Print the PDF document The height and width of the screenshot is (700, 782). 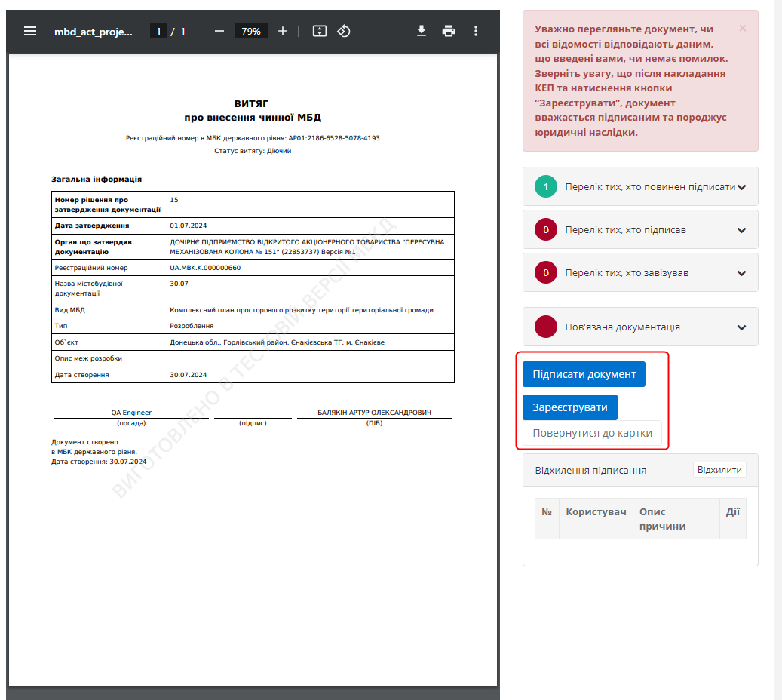pyautogui.click(x=449, y=31)
